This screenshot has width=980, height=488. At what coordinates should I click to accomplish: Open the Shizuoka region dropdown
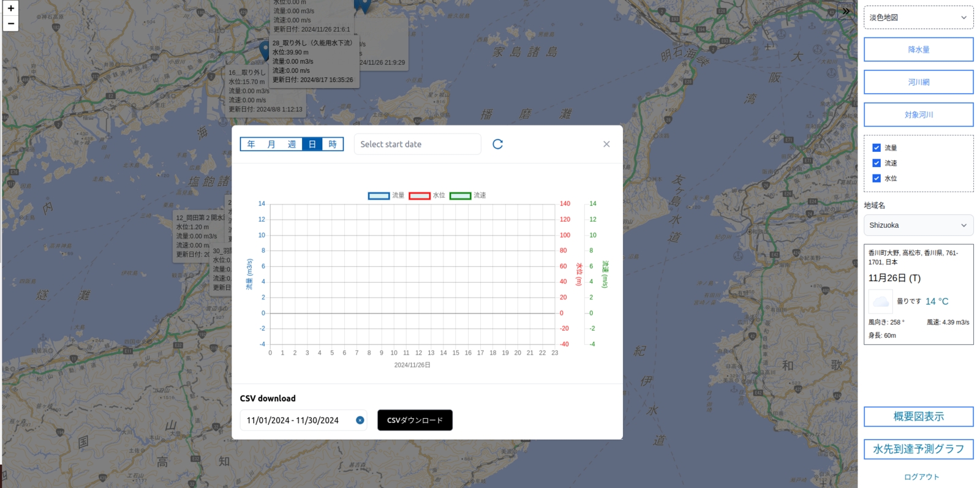(918, 225)
